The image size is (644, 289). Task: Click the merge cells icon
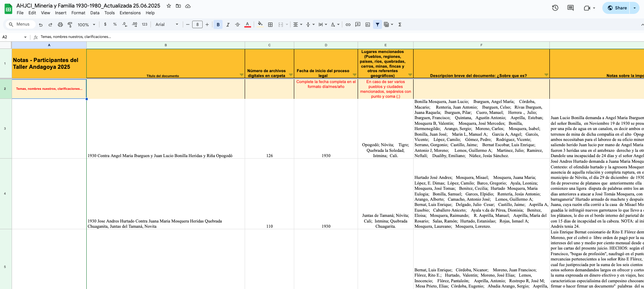pyautogui.click(x=281, y=25)
